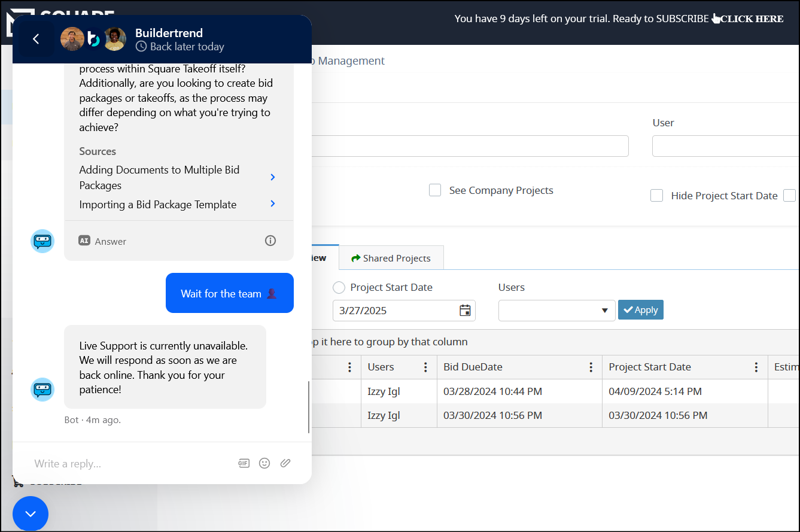The width and height of the screenshot is (800, 532).
Task: Go back using chat header arrow
Action: click(36, 39)
